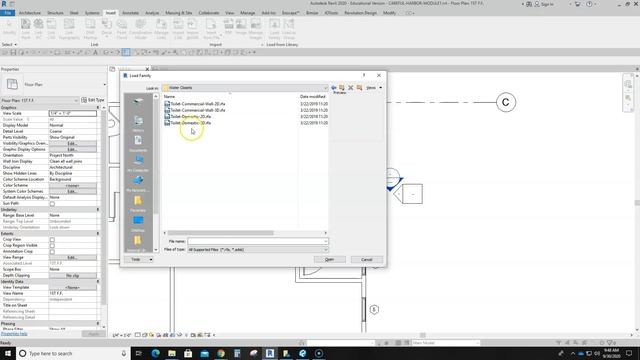Viewport: 640px width, 360px height.
Task: Open the Massing & Site ribbon tab
Action: tap(179, 13)
